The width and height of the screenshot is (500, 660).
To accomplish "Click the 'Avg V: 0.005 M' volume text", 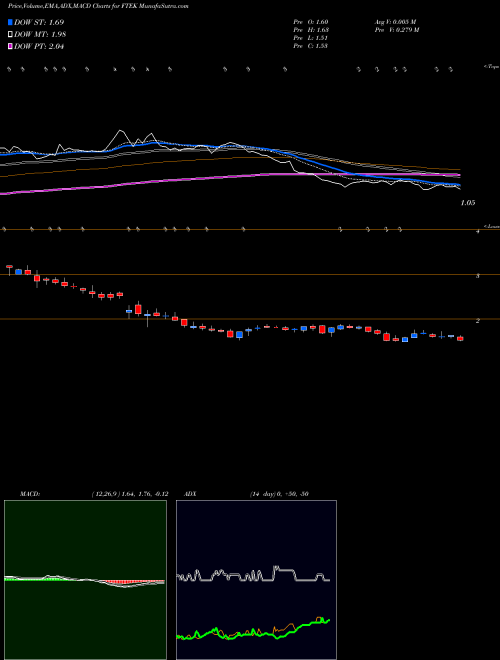I will click(x=396, y=22).
